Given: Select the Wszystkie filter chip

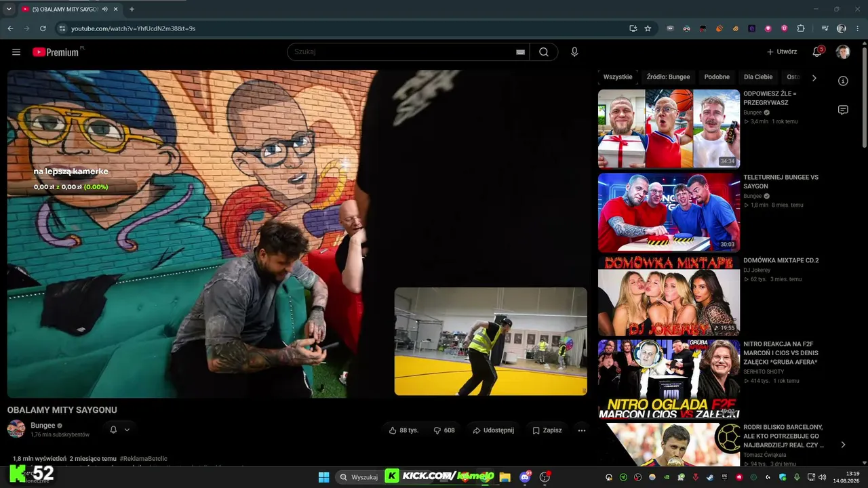Looking at the screenshot, I should tap(618, 77).
